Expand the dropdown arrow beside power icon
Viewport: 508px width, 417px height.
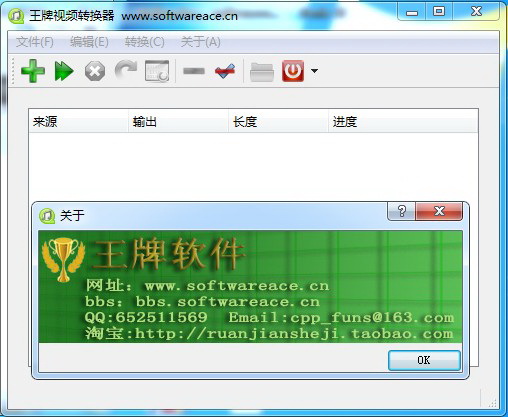coord(314,71)
